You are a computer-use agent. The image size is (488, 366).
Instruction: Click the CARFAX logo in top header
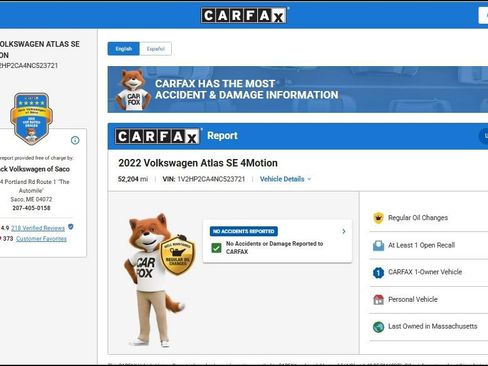[x=244, y=15]
